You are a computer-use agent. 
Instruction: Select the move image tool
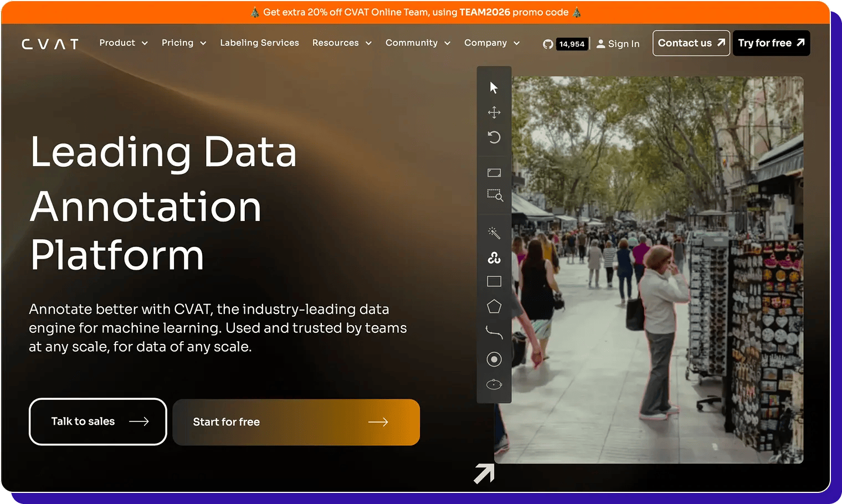click(494, 112)
